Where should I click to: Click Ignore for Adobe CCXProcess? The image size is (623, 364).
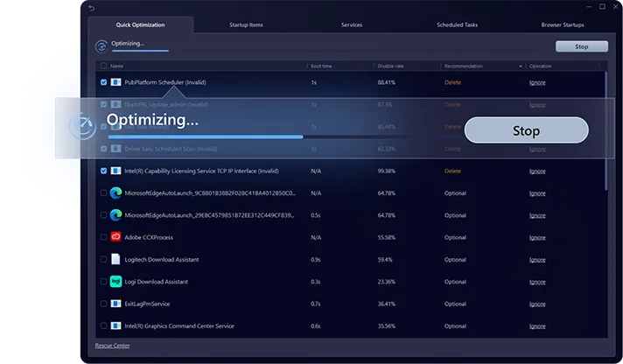(537, 238)
